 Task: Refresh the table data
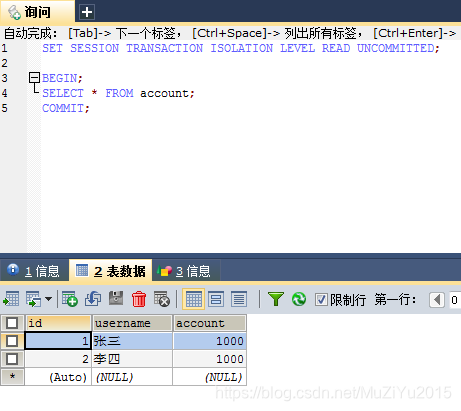(x=299, y=299)
